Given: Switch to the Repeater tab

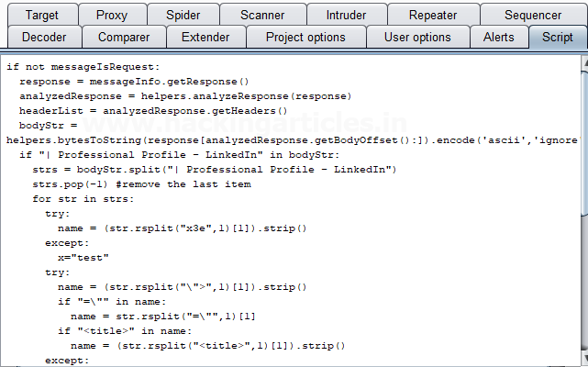Looking at the screenshot, I should click(433, 15).
